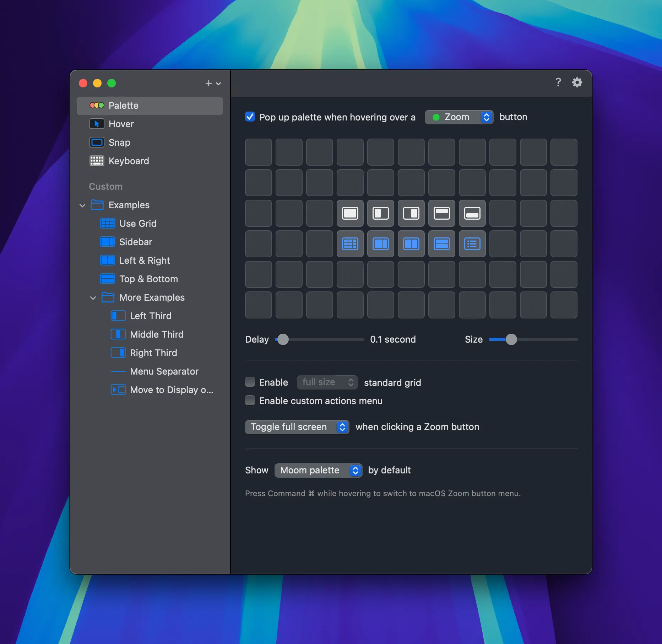
Task: Uncheck Pop up palette when hovering
Action: [x=250, y=117]
